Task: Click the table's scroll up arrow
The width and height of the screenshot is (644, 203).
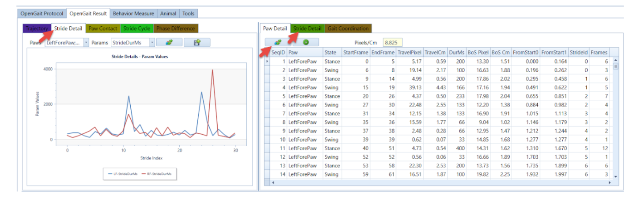Action: pos(615,60)
